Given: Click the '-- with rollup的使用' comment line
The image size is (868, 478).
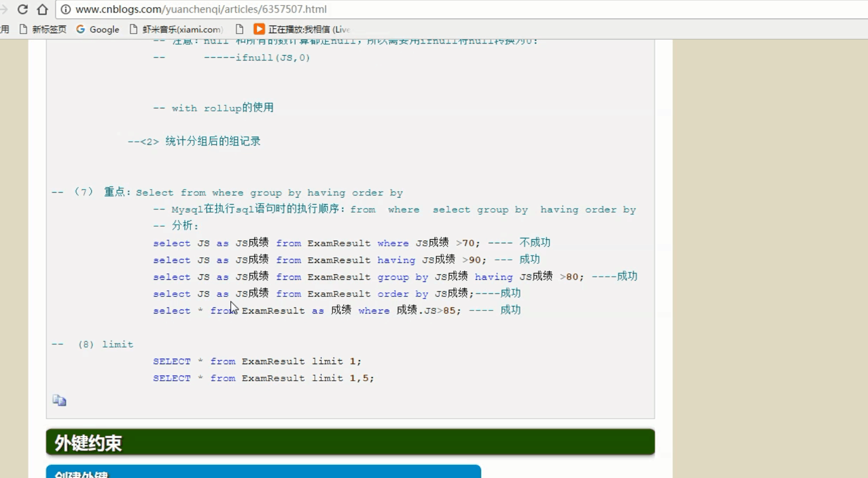Looking at the screenshot, I should pos(213,108).
